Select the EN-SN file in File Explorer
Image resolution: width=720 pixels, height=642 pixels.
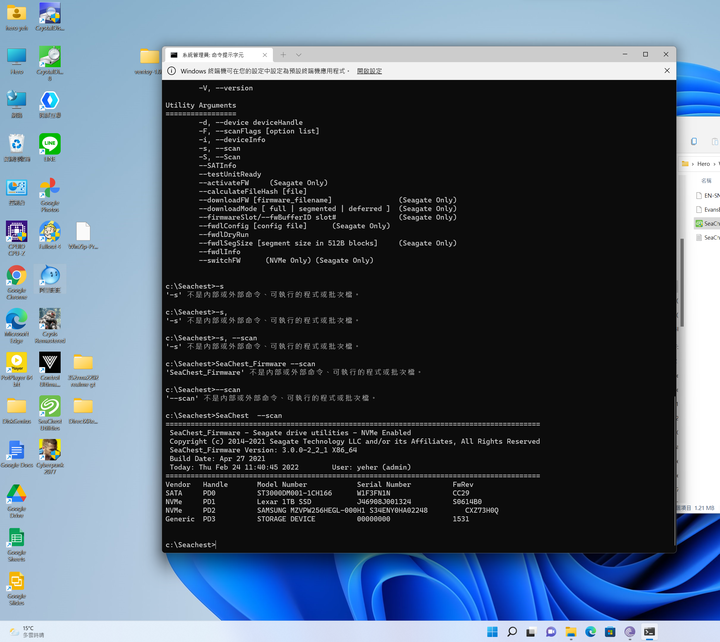[708, 196]
